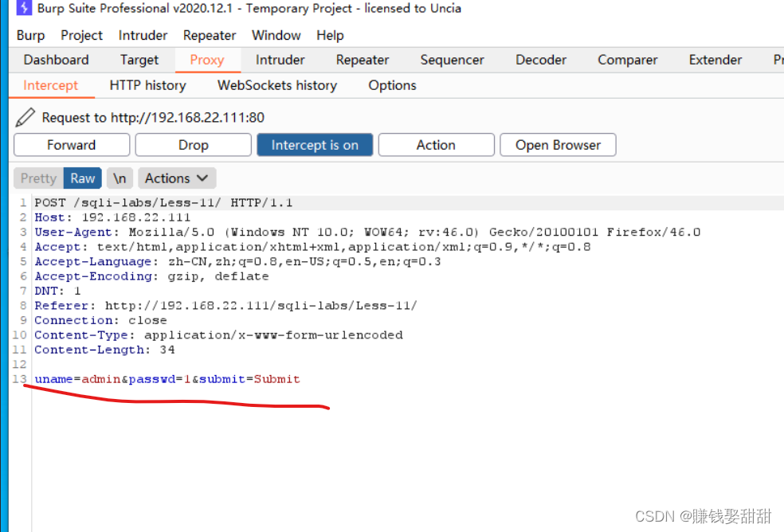Toggle the \n non-printable characters button
Image resolution: width=784 pixels, height=532 pixels.
pos(120,178)
